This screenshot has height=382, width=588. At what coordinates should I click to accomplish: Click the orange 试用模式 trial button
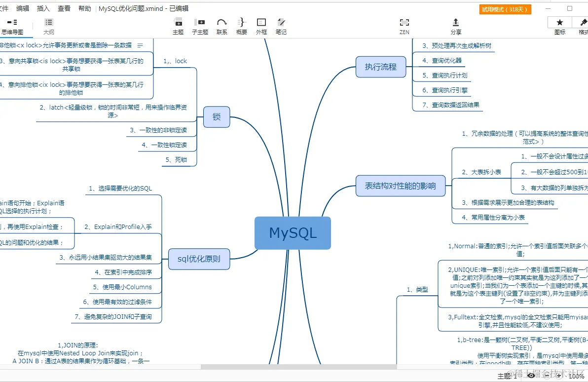point(505,8)
